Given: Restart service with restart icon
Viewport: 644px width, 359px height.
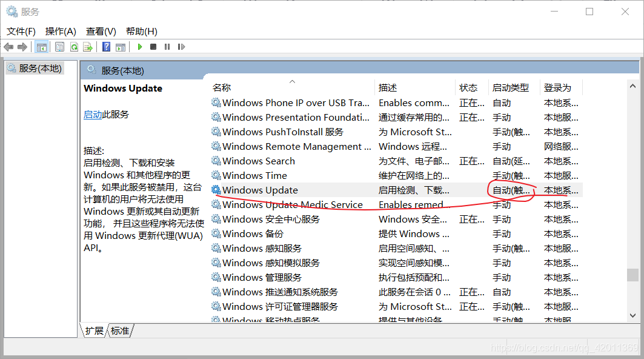Looking at the screenshot, I should click(181, 47).
